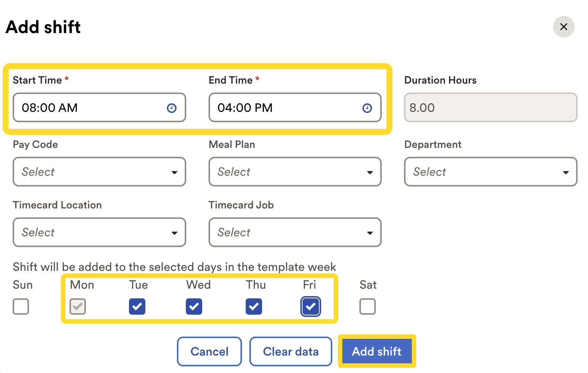
Task: Uncheck the Tue checkbox
Action: [x=137, y=306]
